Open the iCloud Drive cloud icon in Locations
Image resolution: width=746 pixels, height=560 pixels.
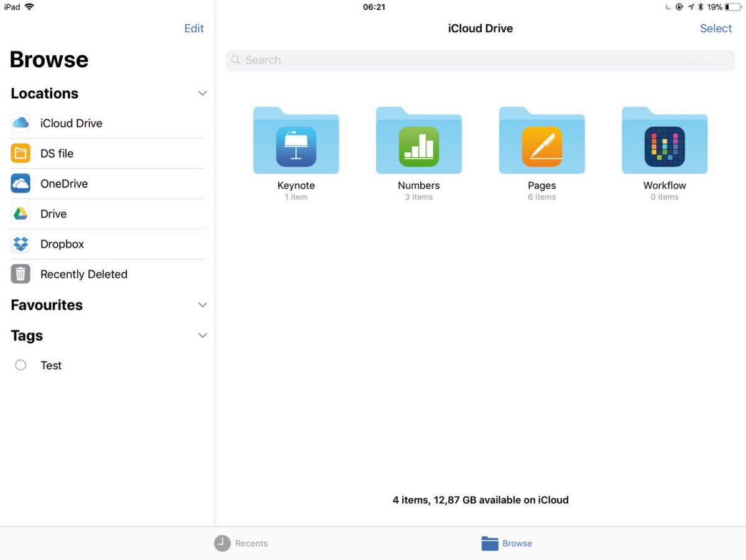pos(21,123)
